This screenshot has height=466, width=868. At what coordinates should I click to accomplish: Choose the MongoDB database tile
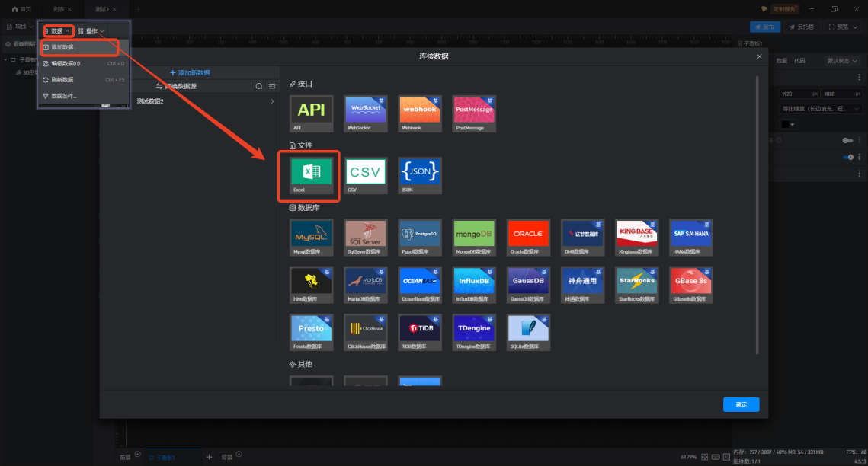coord(474,237)
